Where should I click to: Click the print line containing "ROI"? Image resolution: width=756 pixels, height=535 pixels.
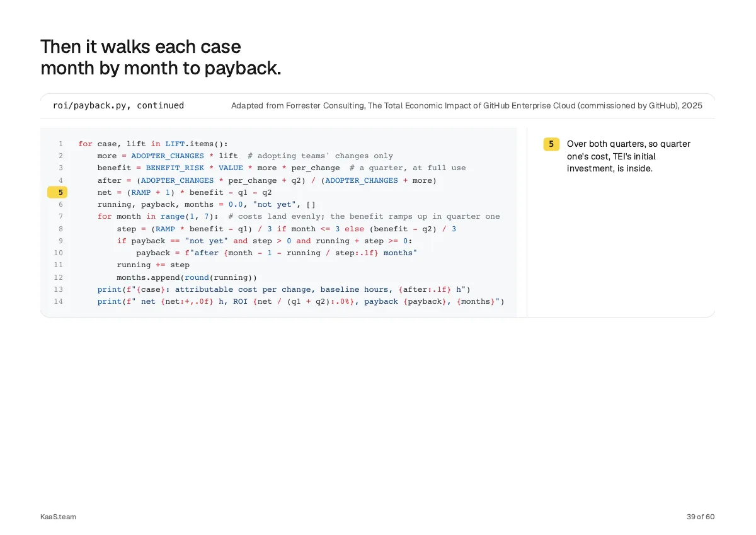pos(301,301)
